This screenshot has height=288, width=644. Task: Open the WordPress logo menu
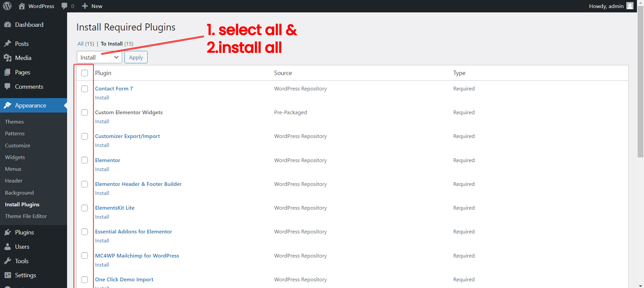click(x=7, y=6)
